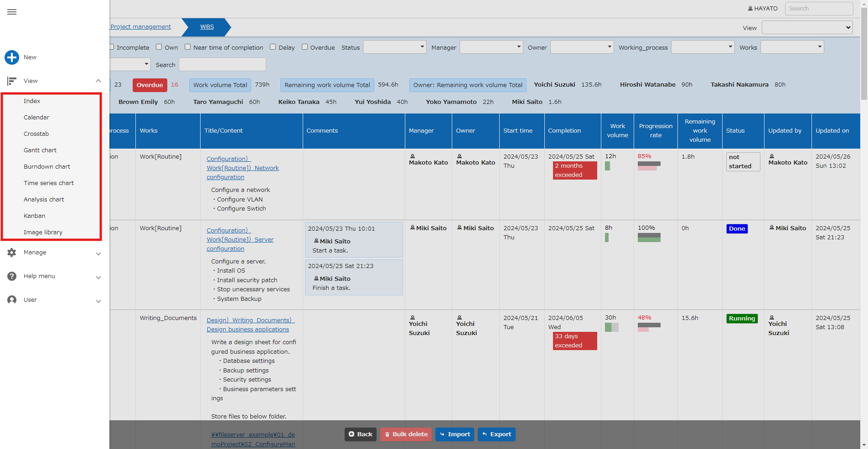
Task: Click the top-right Search box
Action: [x=819, y=9]
